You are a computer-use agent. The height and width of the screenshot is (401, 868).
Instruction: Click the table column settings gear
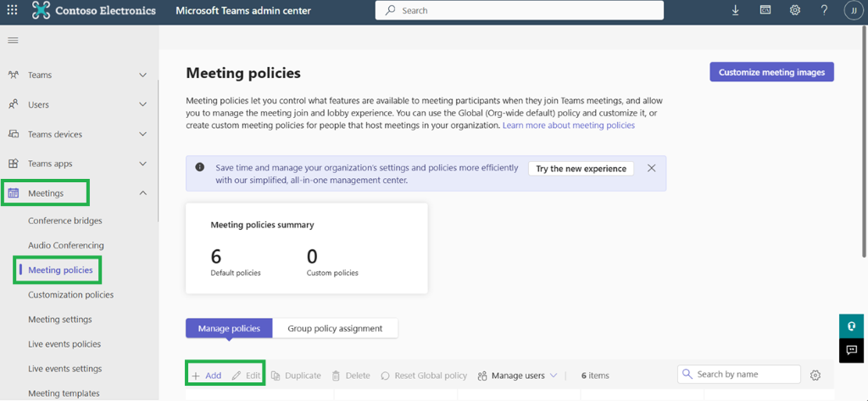tap(815, 375)
